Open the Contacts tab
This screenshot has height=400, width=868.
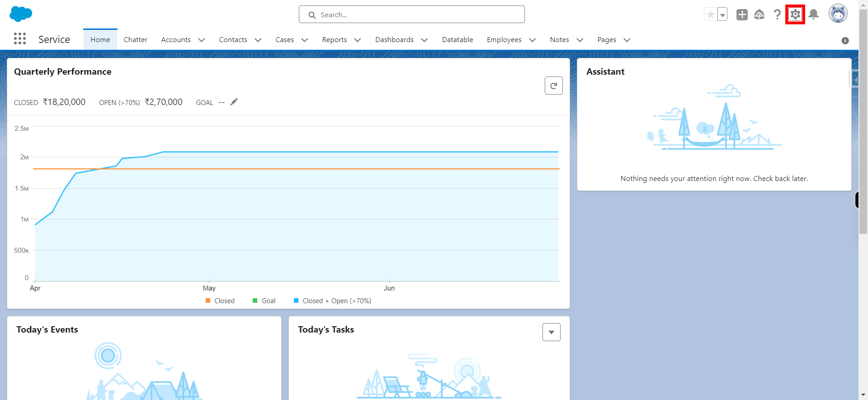pos(233,40)
